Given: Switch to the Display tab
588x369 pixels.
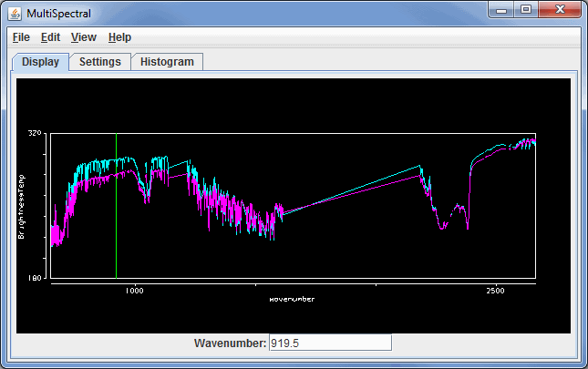Looking at the screenshot, I should coord(40,62).
